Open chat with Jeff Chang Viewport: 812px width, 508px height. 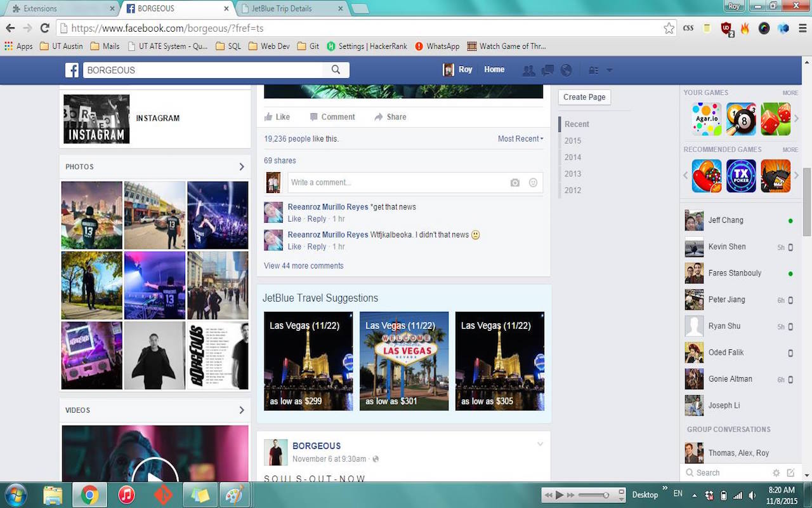pos(740,220)
